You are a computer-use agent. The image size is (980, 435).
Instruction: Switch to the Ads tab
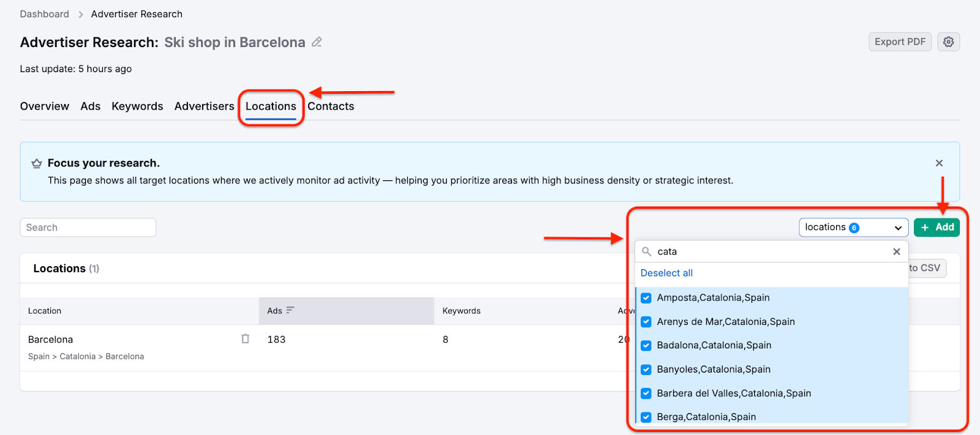tap(91, 106)
